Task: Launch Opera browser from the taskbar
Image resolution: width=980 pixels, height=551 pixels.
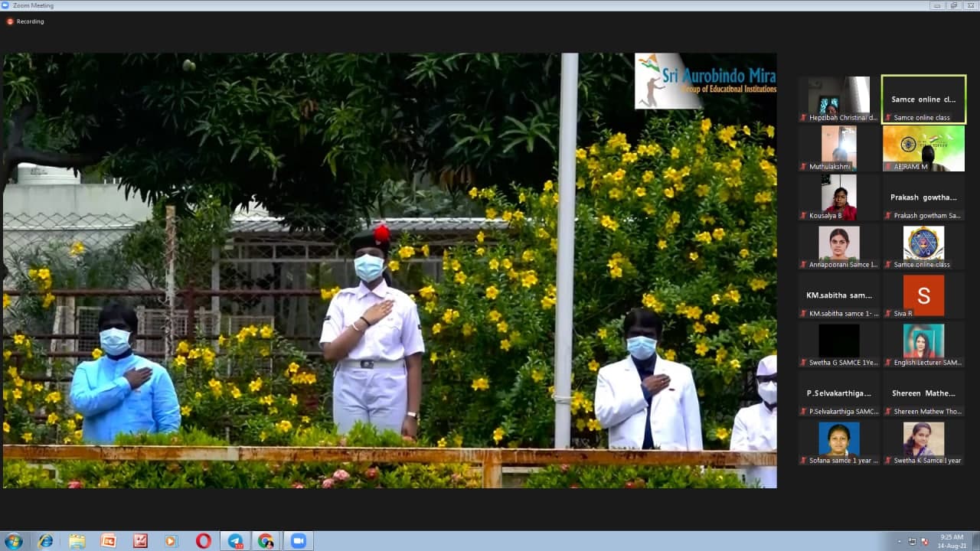Action: (x=203, y=541)
